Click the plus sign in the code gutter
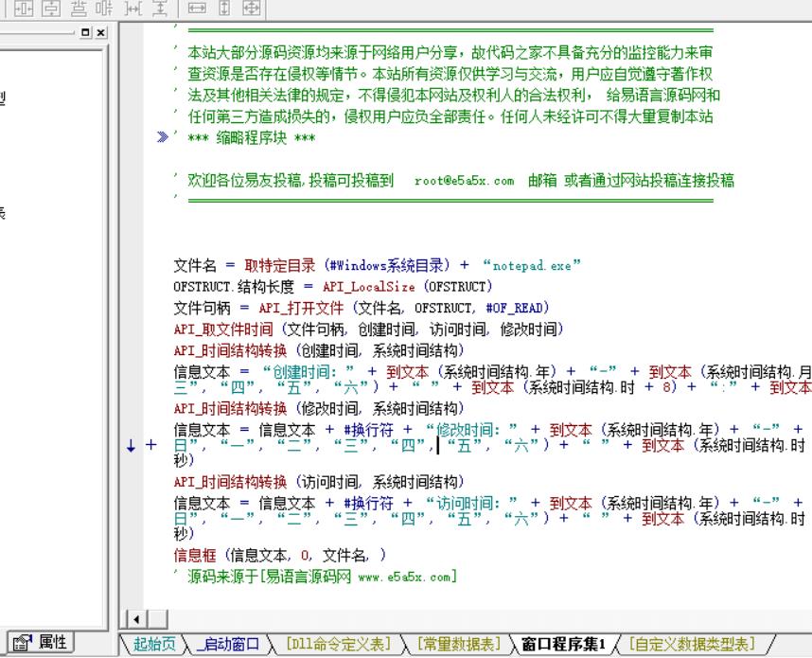 click(x=150, y=445)
